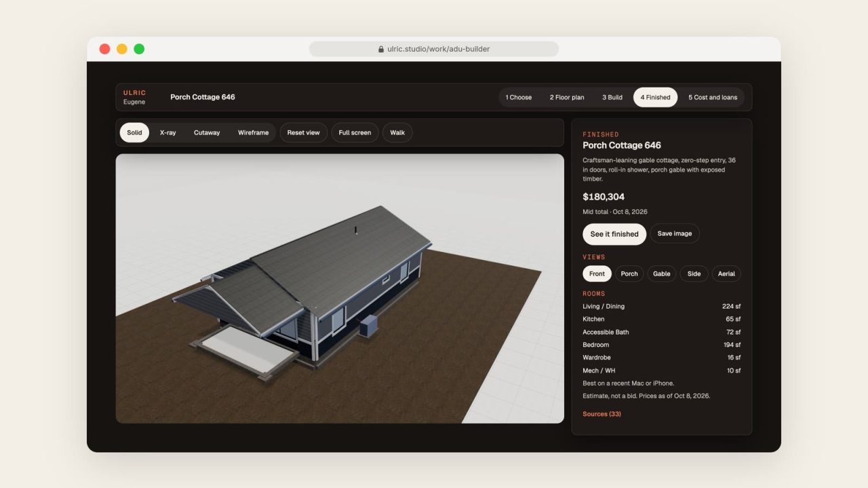This screenshot has height=488, width=868.
Task: Open Full screen mode
Action: (355, 132)
